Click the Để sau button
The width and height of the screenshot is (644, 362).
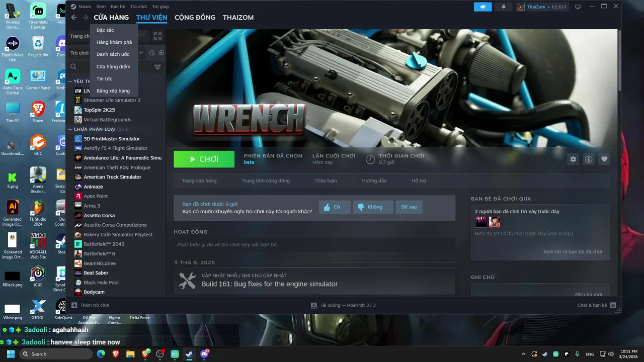(x=409, y=207)
